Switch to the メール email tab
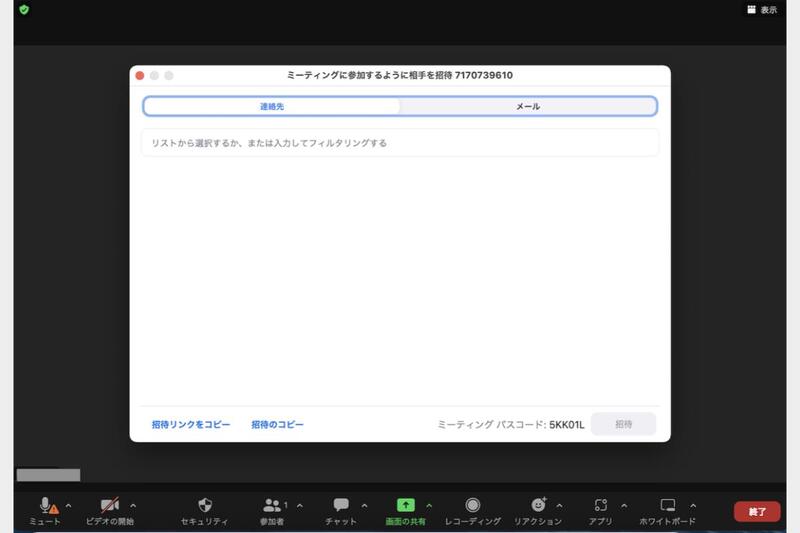The height and width of the screenshot is (533, 800). [528, 106]
